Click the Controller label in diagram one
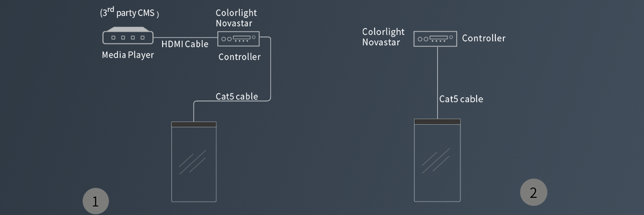The width and height of the screenshot is (644, 215). [x=239, y=57]
